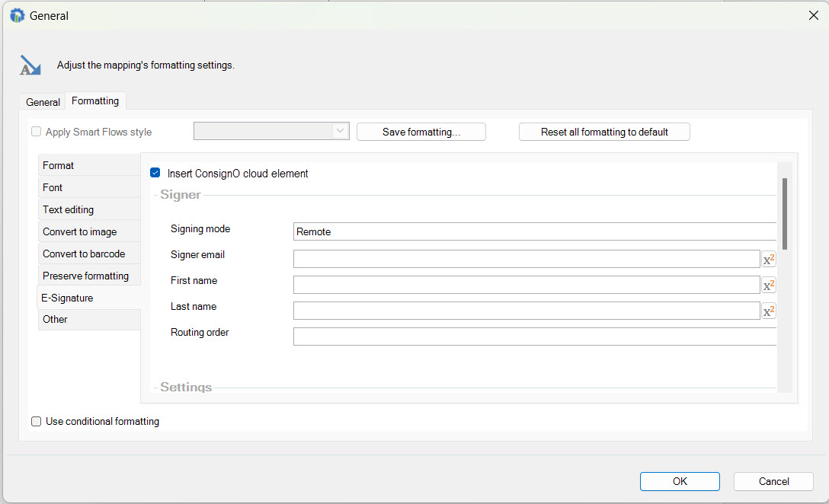
Task: Uncheck Insert ConsignO cloud element
Action: point(155,173)
